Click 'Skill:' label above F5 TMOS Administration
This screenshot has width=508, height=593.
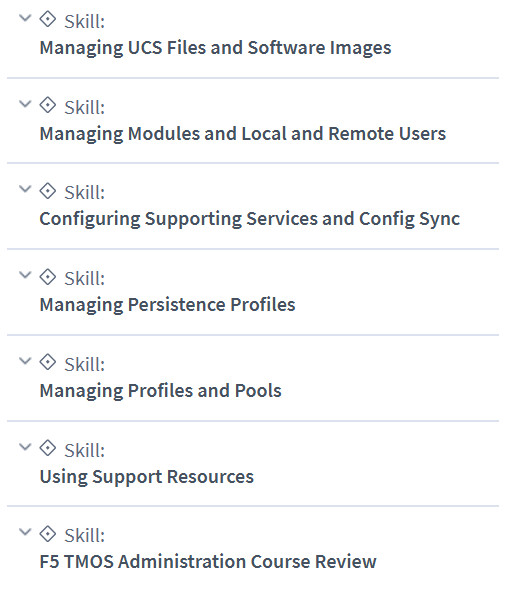[x=84, y=536]
